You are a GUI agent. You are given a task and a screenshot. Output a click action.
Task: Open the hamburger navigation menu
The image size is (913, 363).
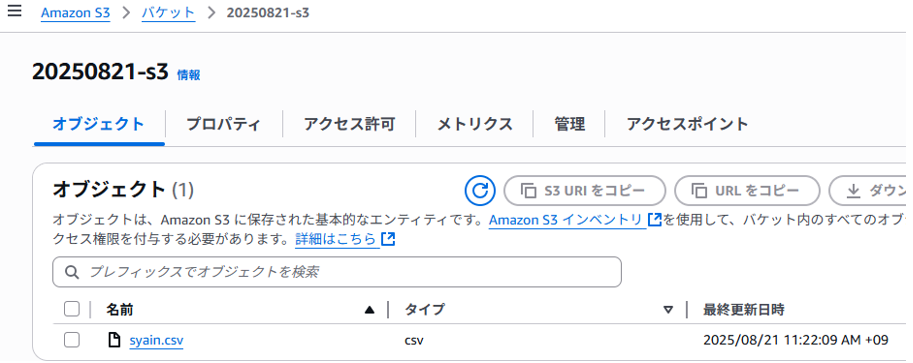point(14,11)
